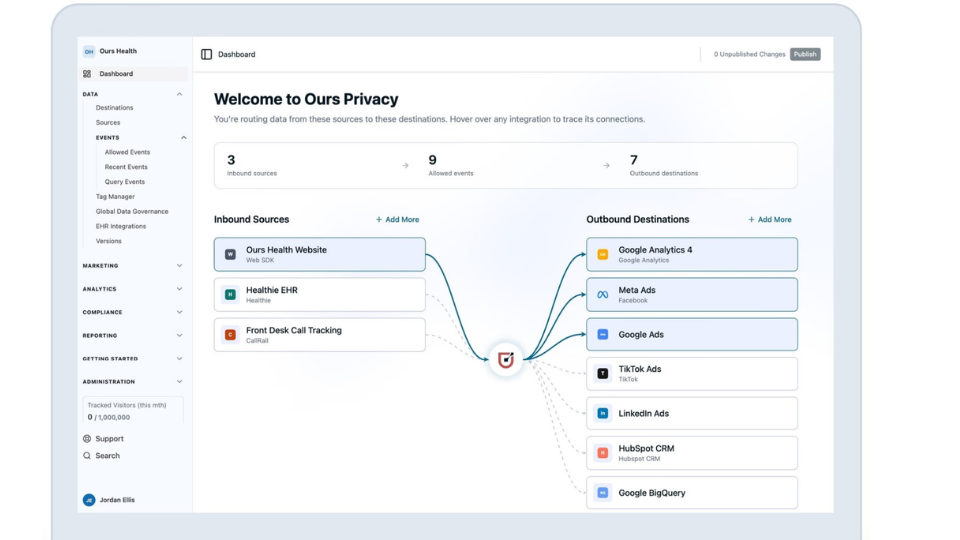Click the Support lifebuoy icon
The width and height of the screenshot is (960, 540).
pyautogui.click(x=87, y=438)
